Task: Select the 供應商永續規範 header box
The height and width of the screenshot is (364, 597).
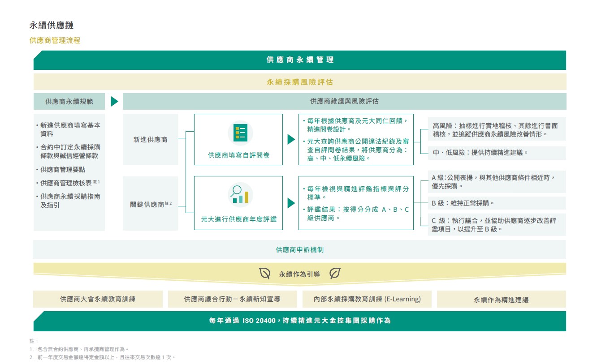Action: click(x=69, y=102)
